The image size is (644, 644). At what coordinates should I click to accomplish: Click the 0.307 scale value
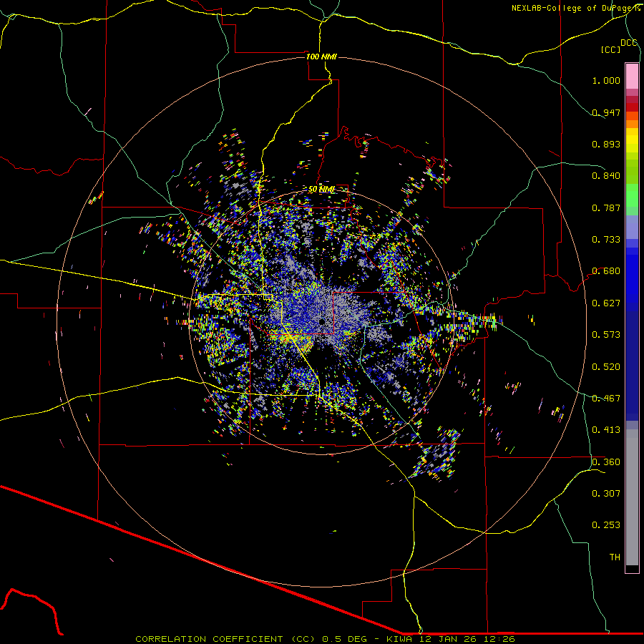606,494
